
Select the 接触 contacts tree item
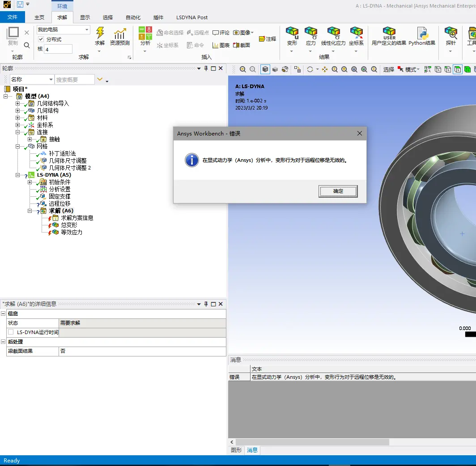tap(54, 139)
